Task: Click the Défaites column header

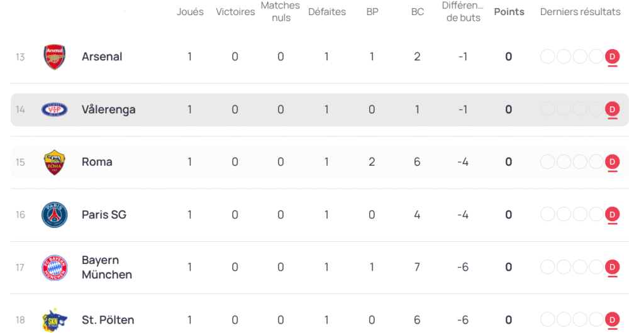Action: coord(327,12)
